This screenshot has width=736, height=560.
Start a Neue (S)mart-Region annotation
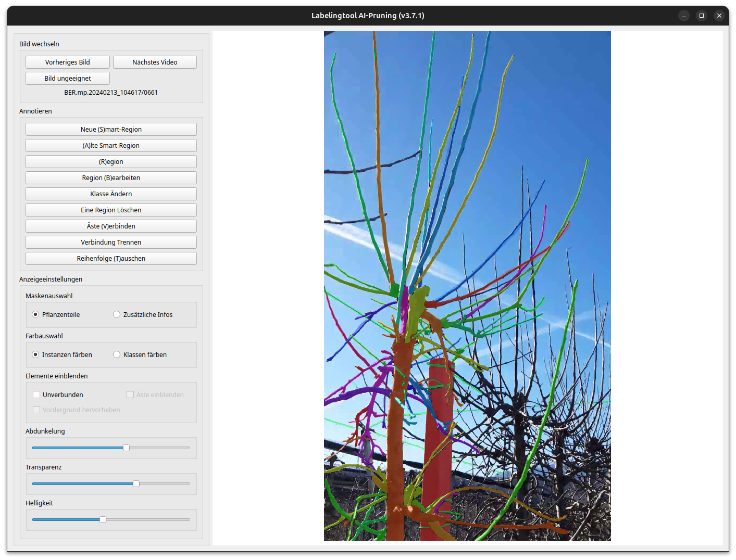[111, 130]
